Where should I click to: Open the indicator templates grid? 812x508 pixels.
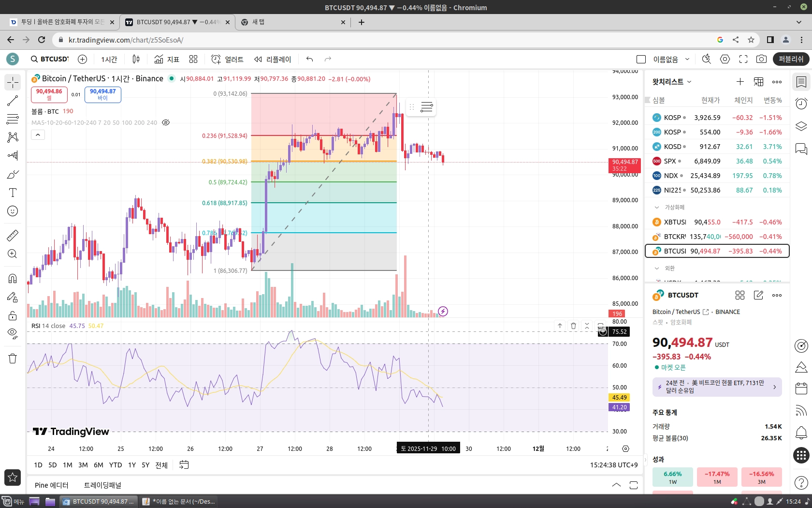click(193, 59)
